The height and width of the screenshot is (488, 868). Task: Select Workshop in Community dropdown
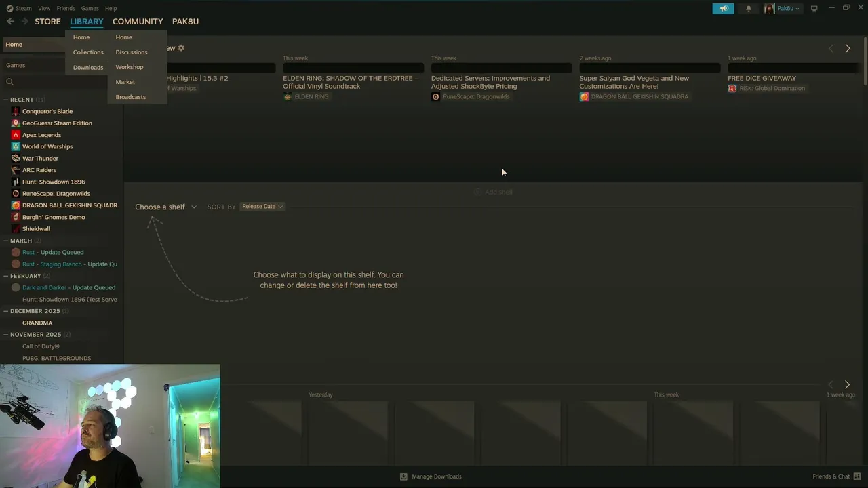(130, 67)
